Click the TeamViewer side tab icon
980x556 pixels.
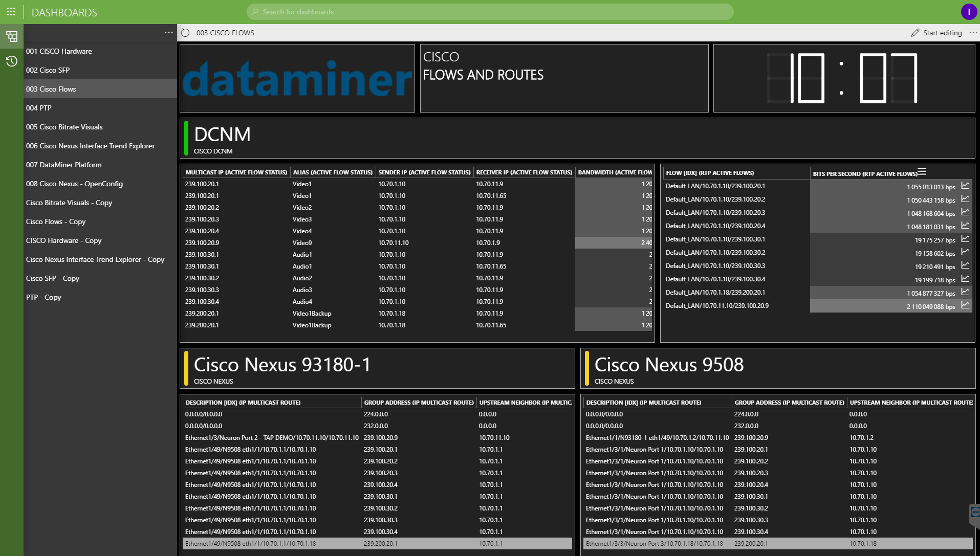(974, 514)
